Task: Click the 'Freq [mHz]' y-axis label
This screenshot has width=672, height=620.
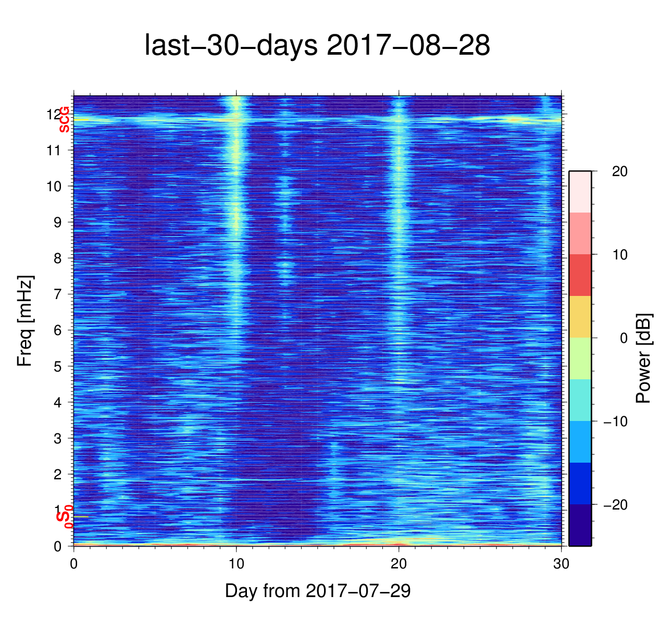Action: pos(25,321)
